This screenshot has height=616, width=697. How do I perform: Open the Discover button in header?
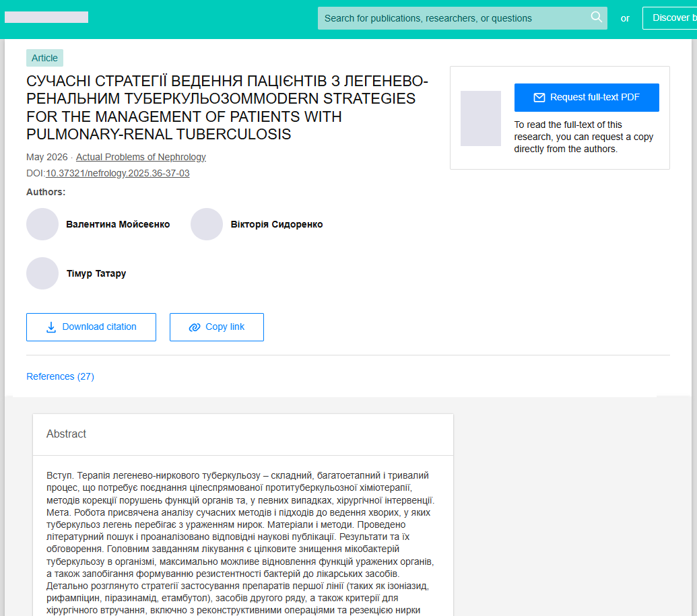[670, 18]
